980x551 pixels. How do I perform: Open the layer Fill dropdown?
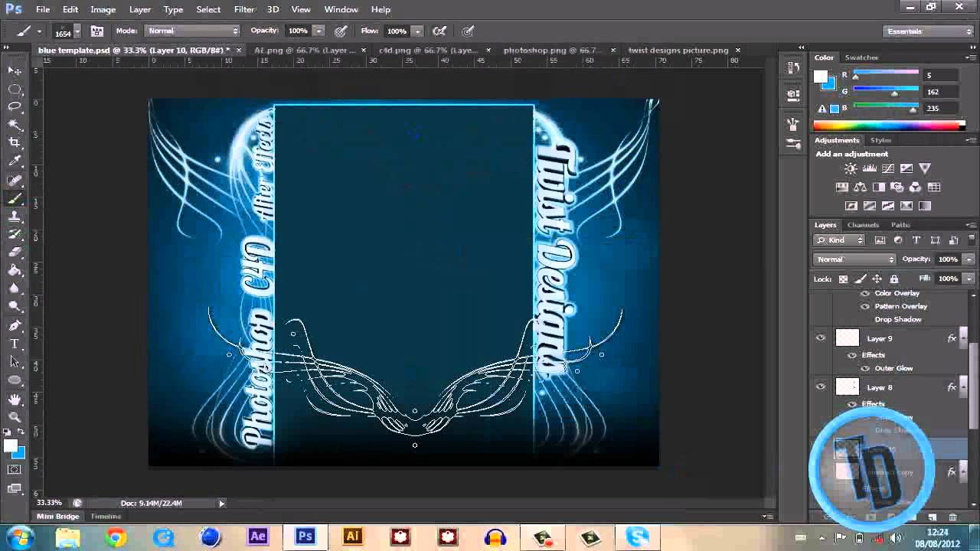969,279
